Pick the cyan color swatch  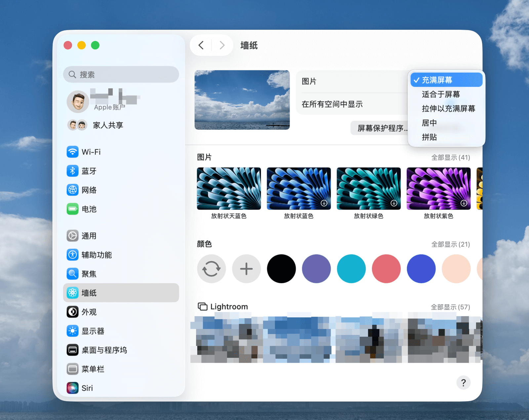click(x=351, y=269)
